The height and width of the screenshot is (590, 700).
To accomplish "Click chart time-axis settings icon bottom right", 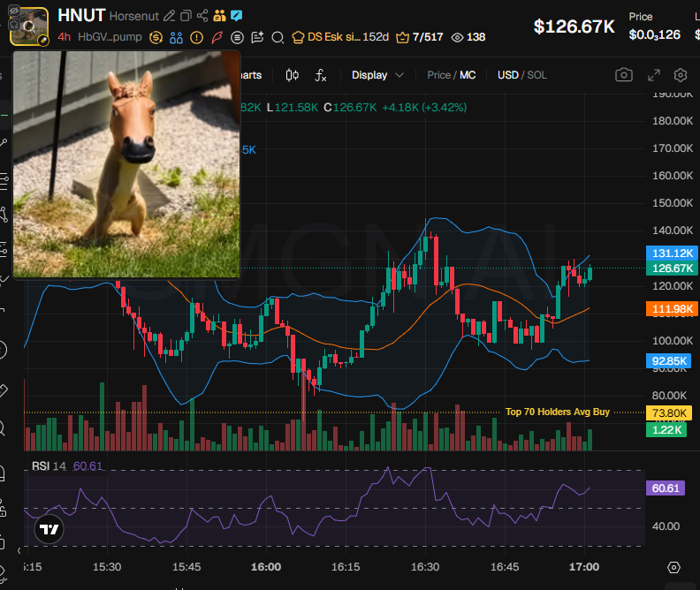I will coord(673,567).
